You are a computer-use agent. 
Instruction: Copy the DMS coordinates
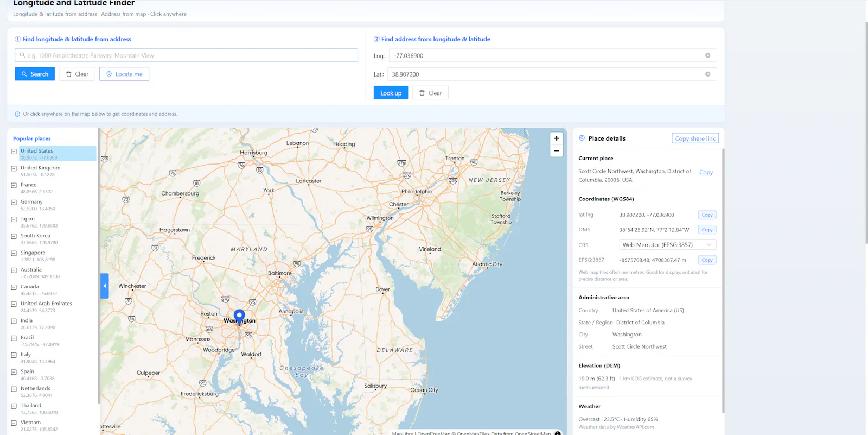[x=707, y=230]
